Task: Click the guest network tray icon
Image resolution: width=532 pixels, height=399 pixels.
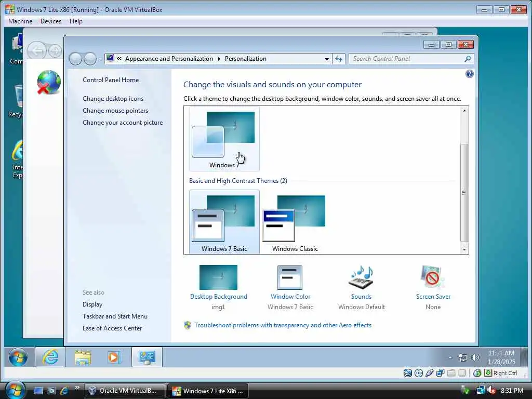Action: point(462,357)
